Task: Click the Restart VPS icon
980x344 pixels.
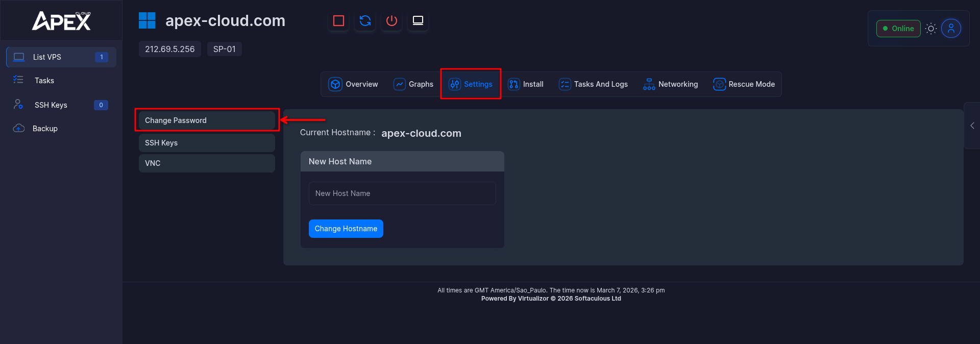Action: (365, 21)
